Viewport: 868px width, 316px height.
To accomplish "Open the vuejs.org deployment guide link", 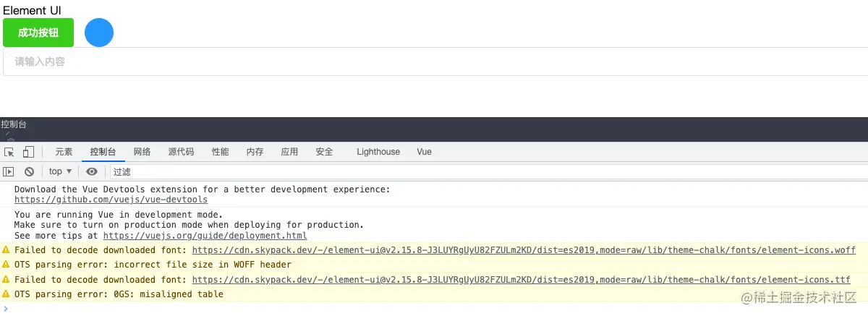I will click(205, 236).
